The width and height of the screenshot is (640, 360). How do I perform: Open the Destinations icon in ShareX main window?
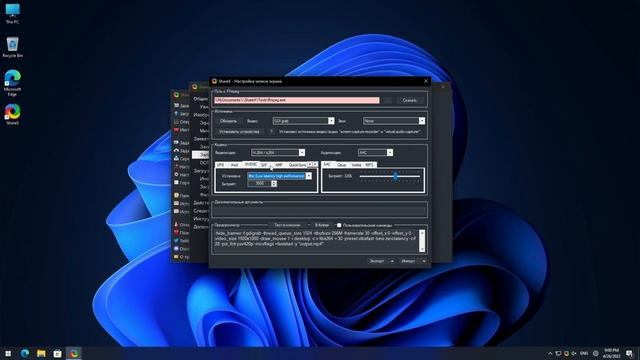pos(176,158)
